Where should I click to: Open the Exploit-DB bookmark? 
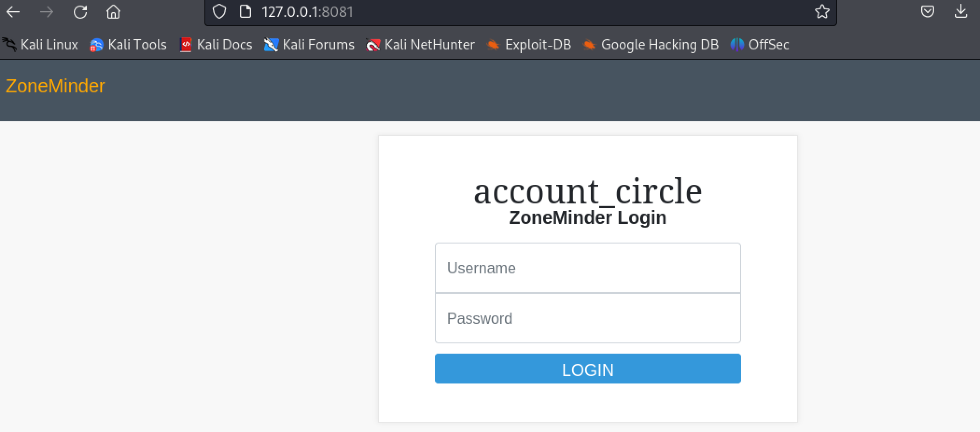pyautogui.click(x=529, y=45)
